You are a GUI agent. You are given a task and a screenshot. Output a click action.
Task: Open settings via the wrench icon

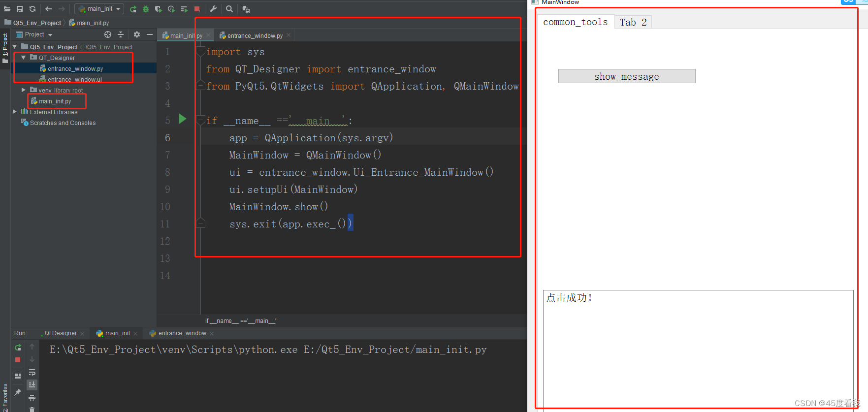[213, 9]
